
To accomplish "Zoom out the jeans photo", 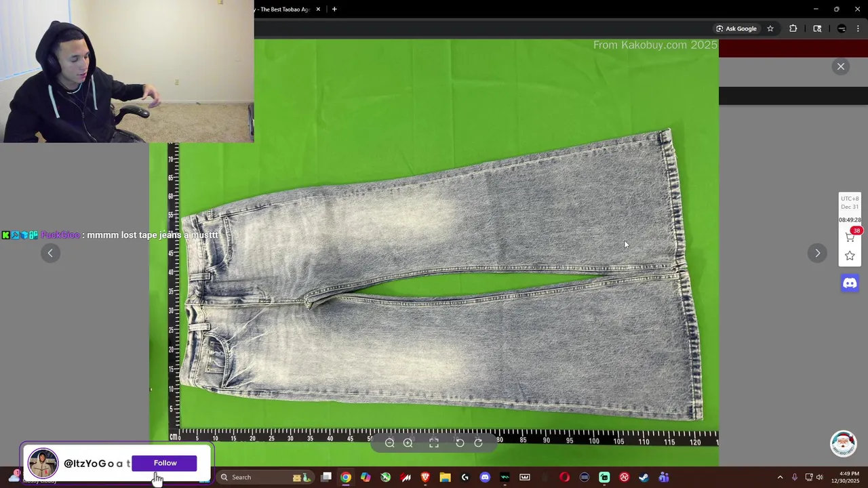I will click(390, 443).
